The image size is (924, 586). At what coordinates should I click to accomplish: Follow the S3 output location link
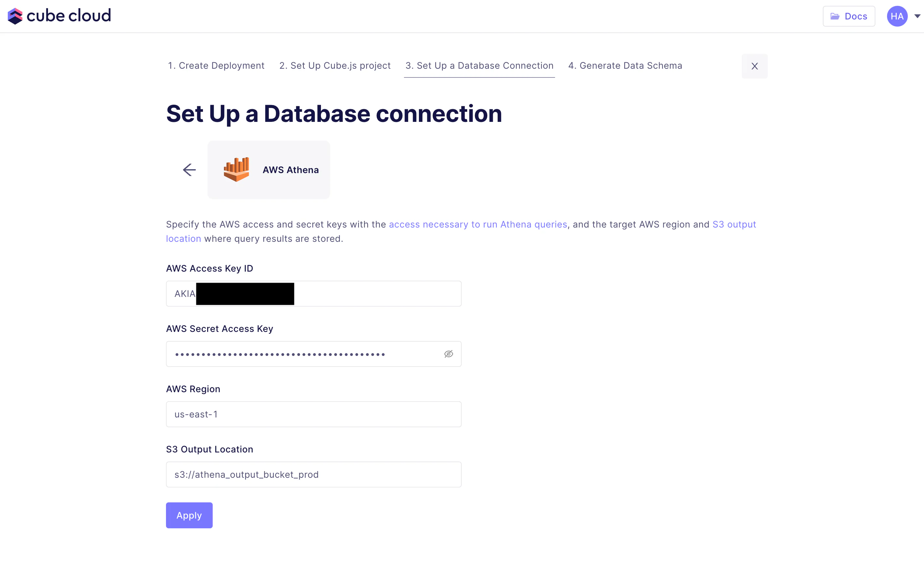click(734, 224)
